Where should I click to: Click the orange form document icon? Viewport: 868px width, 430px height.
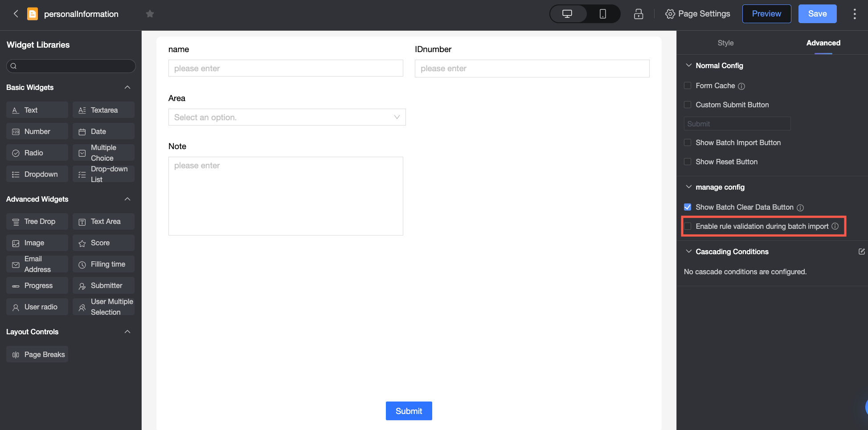tap(33, 14)
